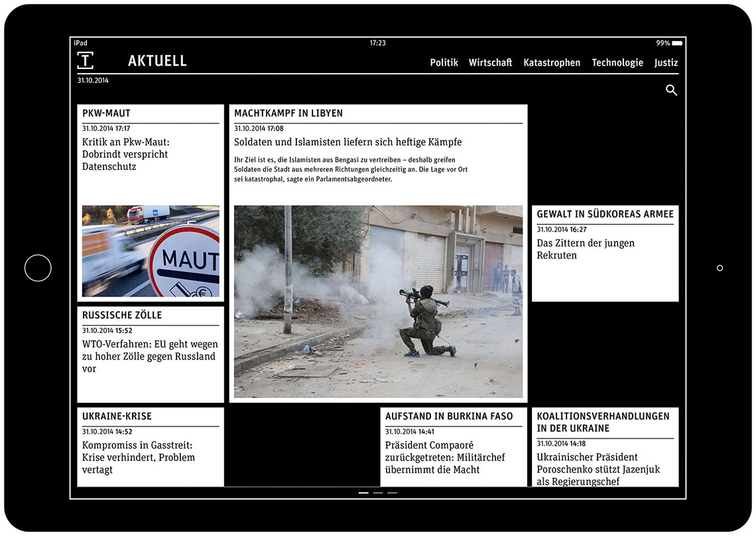This screenshot has height=536, width=756.
Task: Tap the timestamp 31.10.2014 17:08
Action: [259, 128]
